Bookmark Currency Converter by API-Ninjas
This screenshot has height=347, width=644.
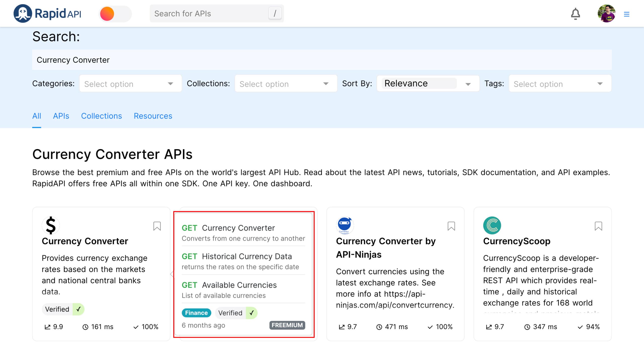(451, 226)
